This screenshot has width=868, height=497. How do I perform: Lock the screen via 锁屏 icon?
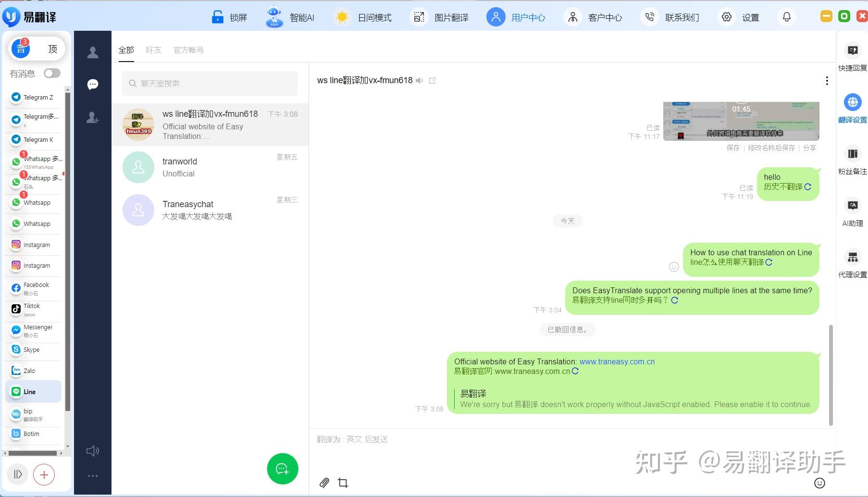[x=229, y=16]
